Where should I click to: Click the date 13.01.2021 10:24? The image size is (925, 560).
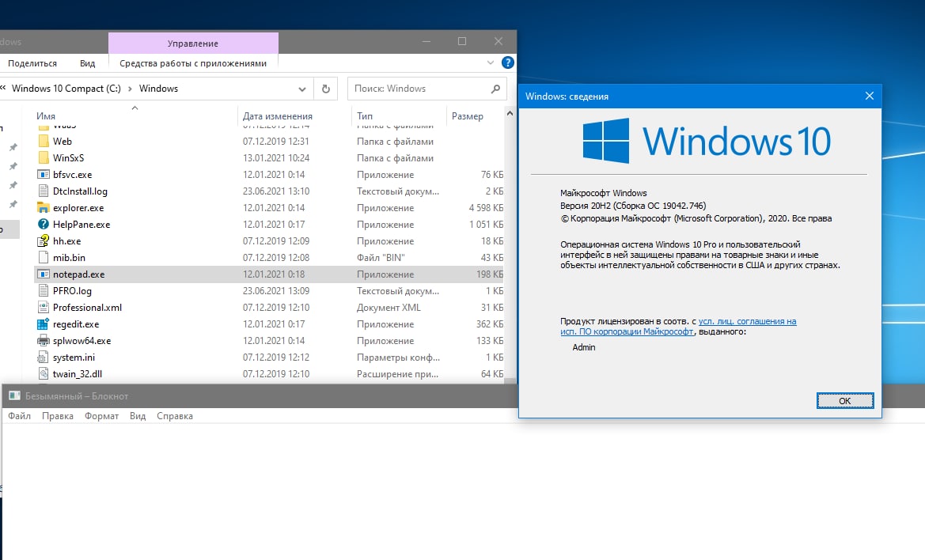click(276, 158)
